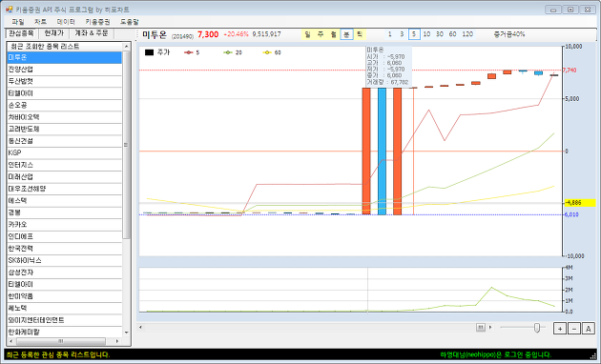The height and width of the screenshot is (364, 601).
Task: Choose the 60 minute interval button
Action: 453,34
